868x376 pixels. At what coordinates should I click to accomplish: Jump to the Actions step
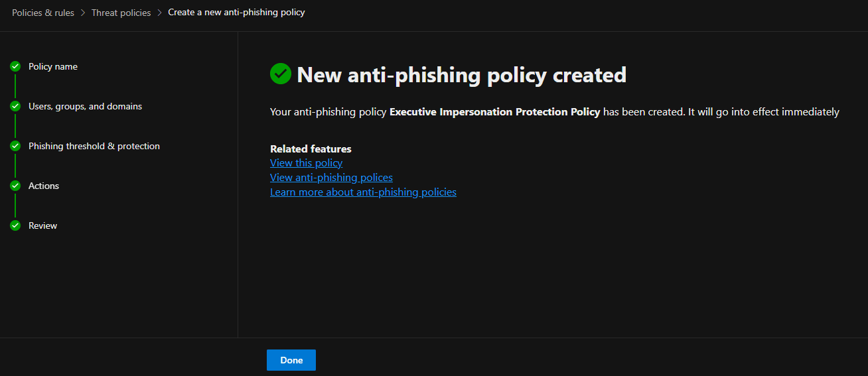pos(44,186)
